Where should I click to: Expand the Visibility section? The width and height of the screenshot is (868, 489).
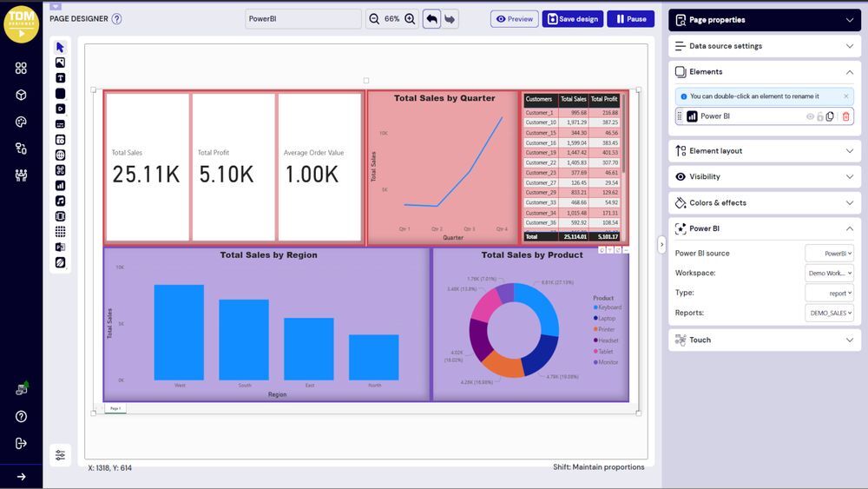pyautogui.click(x=765, y=176)
